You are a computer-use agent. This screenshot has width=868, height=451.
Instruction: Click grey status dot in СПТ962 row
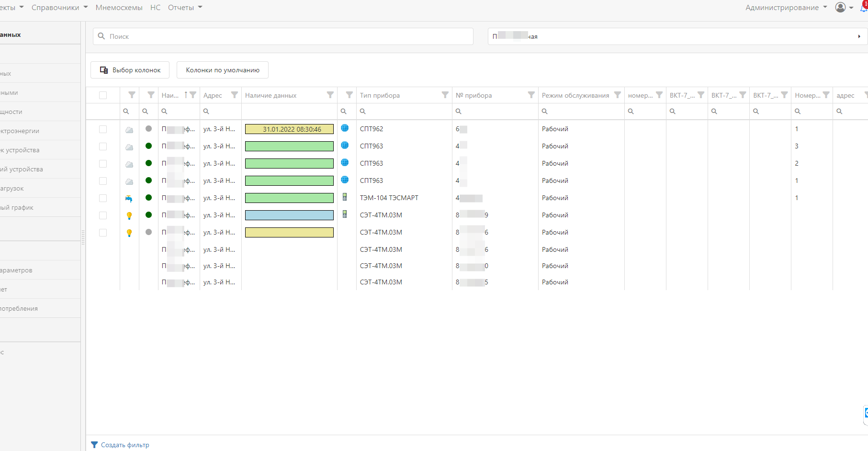148,128
